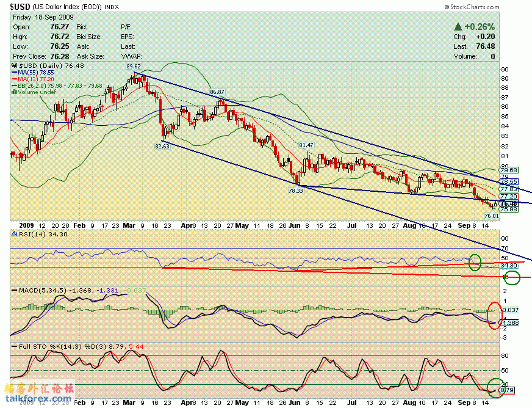Click the -1.368 MACD axis tag
The width and height of the screenshot is (532, 408).
coord(510,322)
